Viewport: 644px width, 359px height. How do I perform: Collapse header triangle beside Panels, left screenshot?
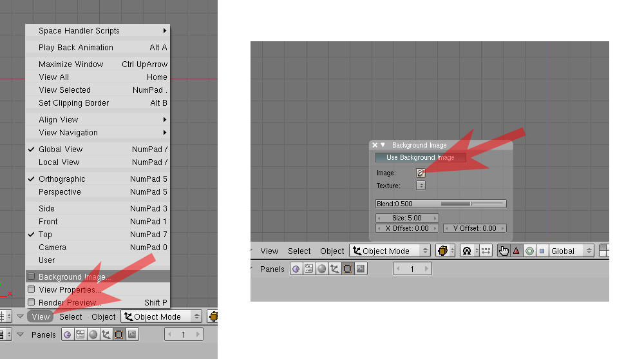20,335
